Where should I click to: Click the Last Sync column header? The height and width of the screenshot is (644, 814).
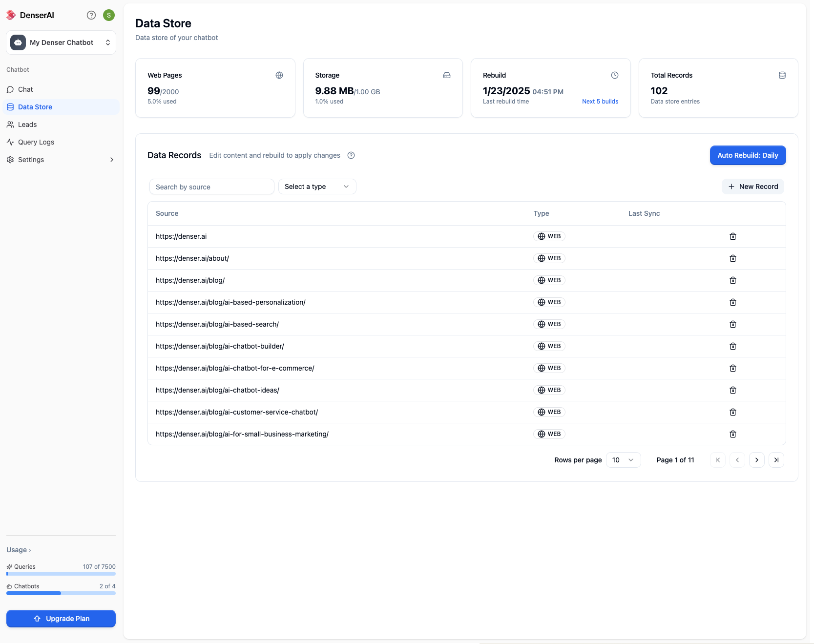tap(644, 213)
